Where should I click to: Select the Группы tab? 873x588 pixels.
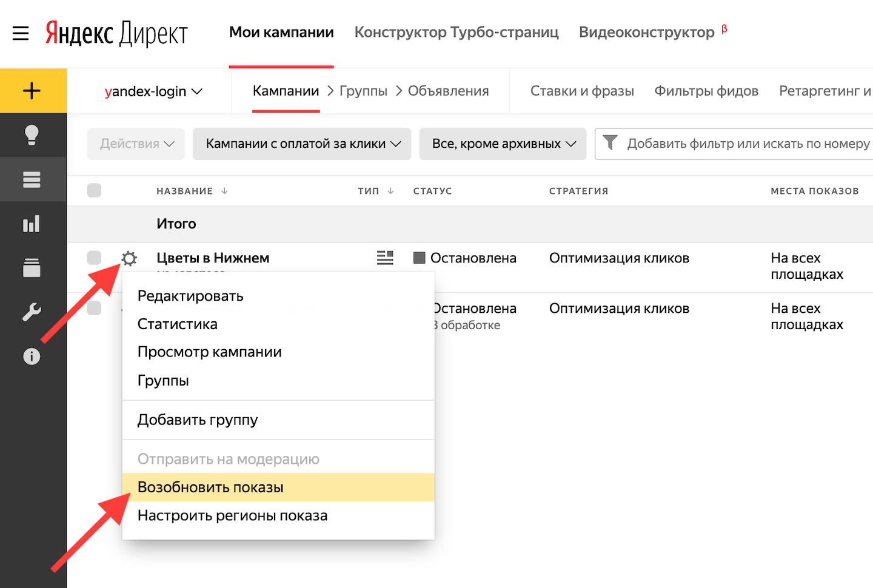(x=363, y=91)
